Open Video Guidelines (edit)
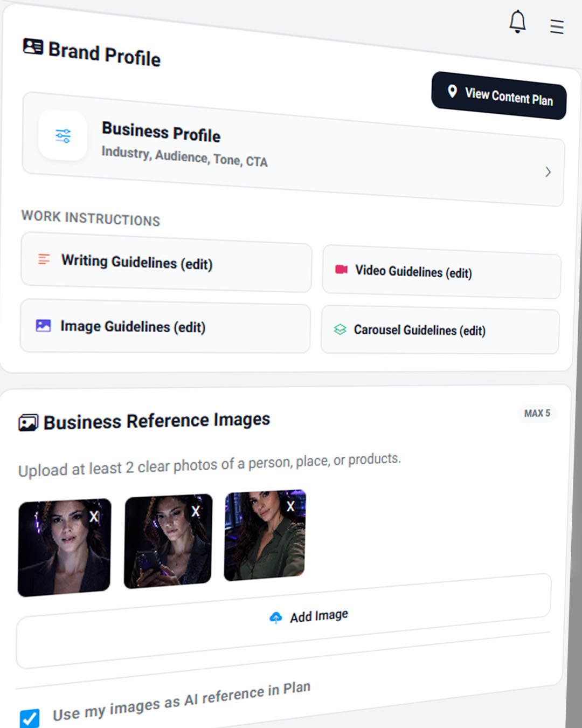This screenshot has width=582, height=728. (x=441, y=272)
